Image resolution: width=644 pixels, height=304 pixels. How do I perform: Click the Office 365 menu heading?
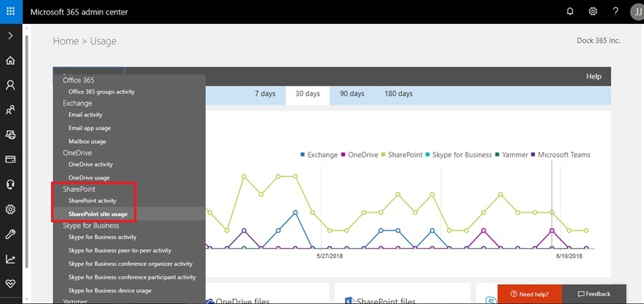(x=79, y=81)
